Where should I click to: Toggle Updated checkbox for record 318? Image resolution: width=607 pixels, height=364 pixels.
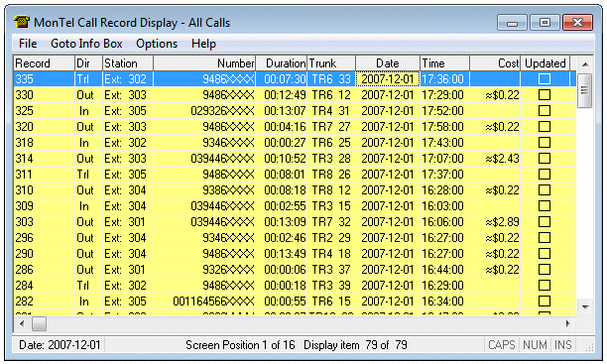coord(545,143)
